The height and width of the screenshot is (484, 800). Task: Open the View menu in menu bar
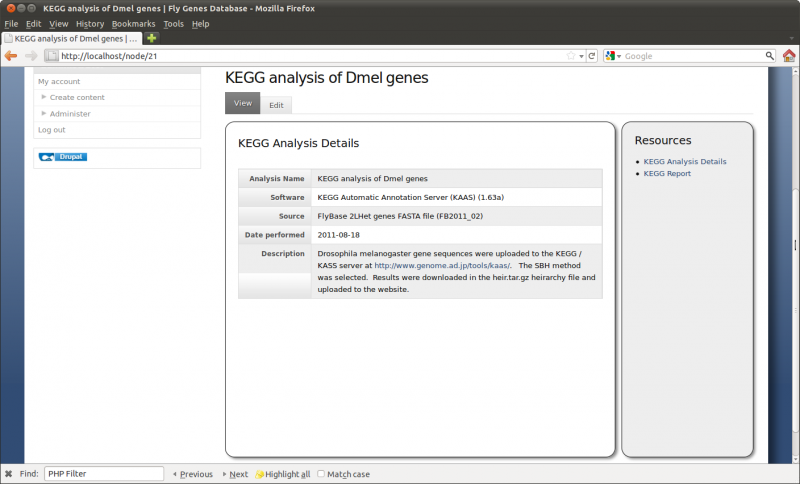coord(59,24)
